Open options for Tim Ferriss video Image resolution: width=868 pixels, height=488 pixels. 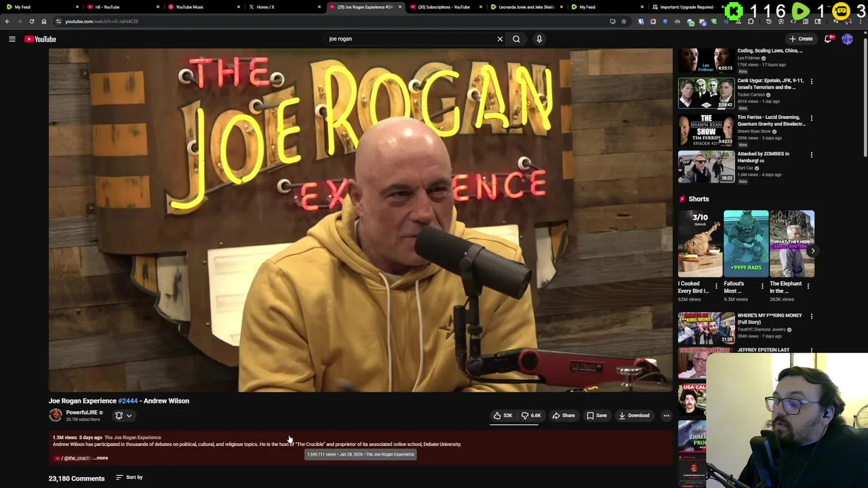(811, 118)
